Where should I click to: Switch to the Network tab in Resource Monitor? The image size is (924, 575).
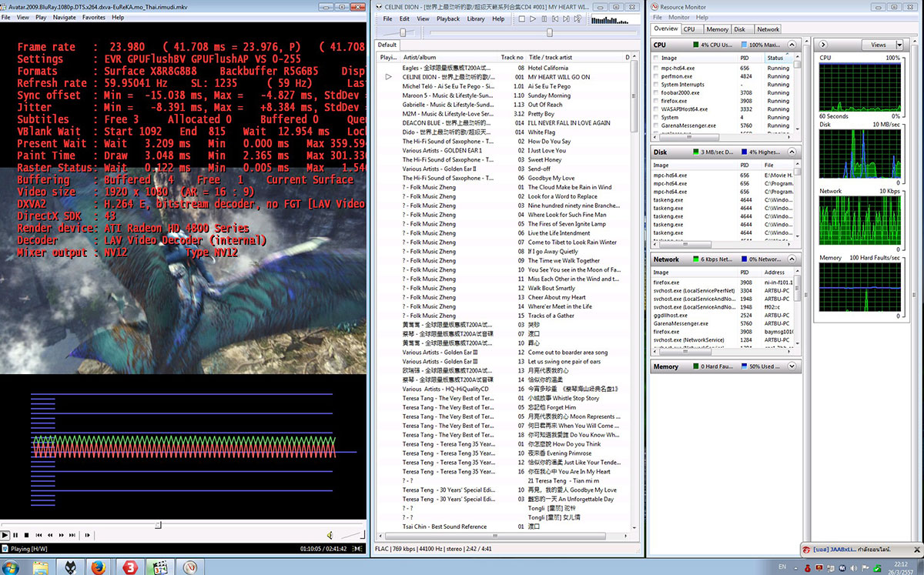[768, 29]
